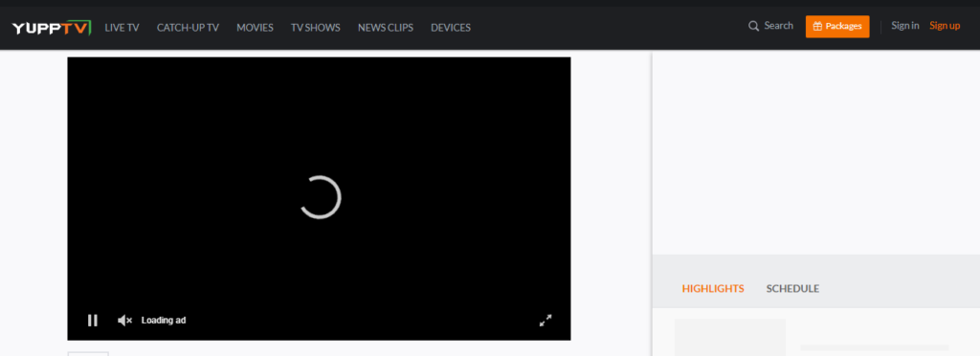Go to CATCH-UP TV section
Image resolution: width=980 pixels, height=356 pixels.
pyautogui.click(x=188, y=28)
